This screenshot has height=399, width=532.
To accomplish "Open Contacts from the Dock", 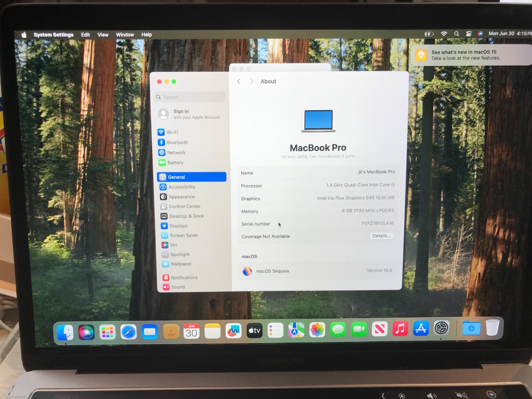I will 171,332.
